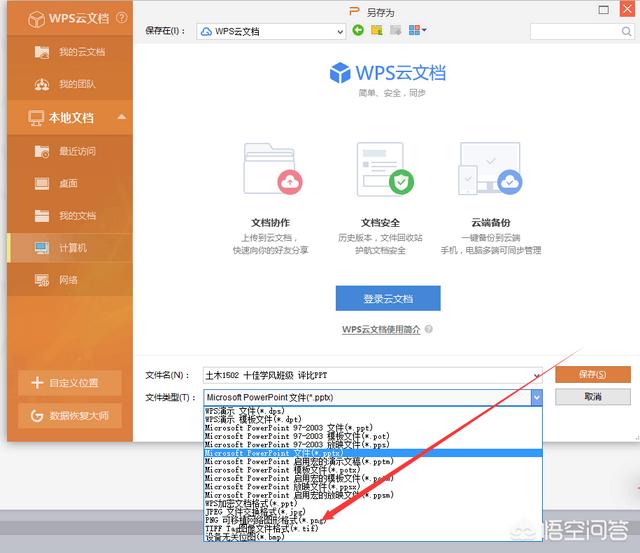Image resolution: width=640 pixels, height=553 pixels.
Task: Choose JPEG 文件交换格式 from list
Action: pyautogui.click(x=261, y=512)
